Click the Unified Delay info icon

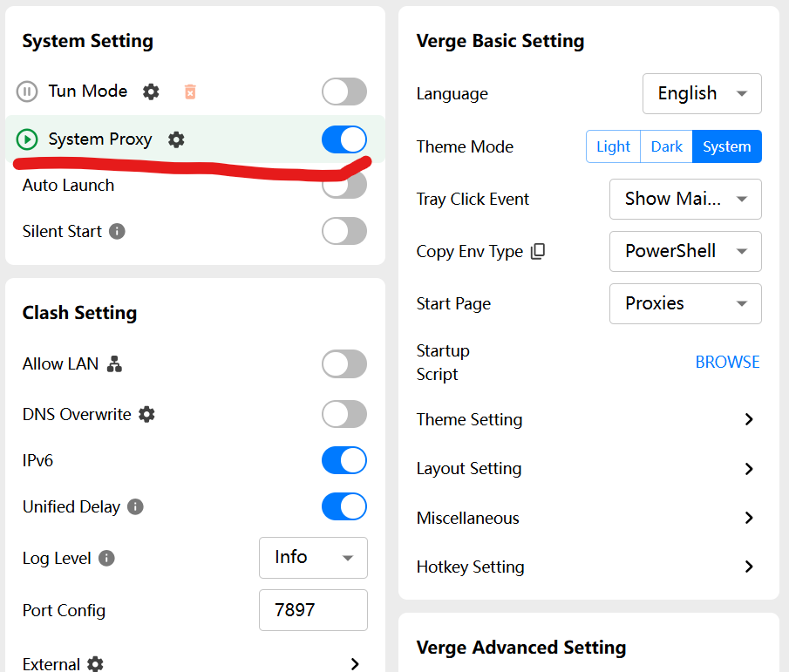[135, 506]
